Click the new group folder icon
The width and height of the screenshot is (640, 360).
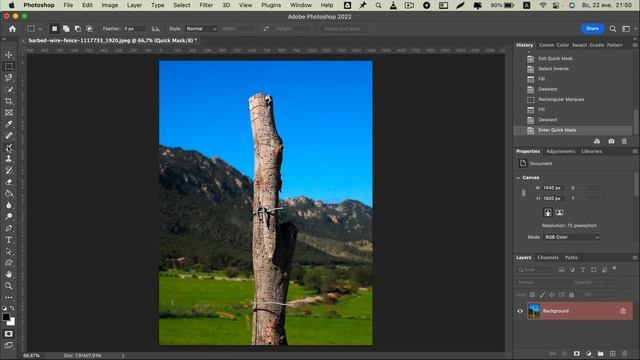click(x=600, y=354)
